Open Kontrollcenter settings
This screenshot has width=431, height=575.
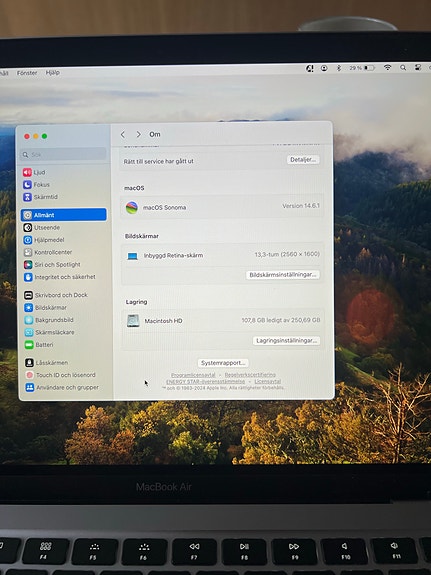(x=48, y=252)
